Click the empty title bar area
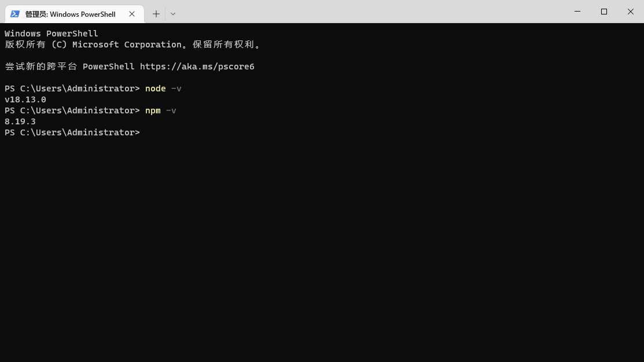Screen dimensions: 644x362 (370, 12)
